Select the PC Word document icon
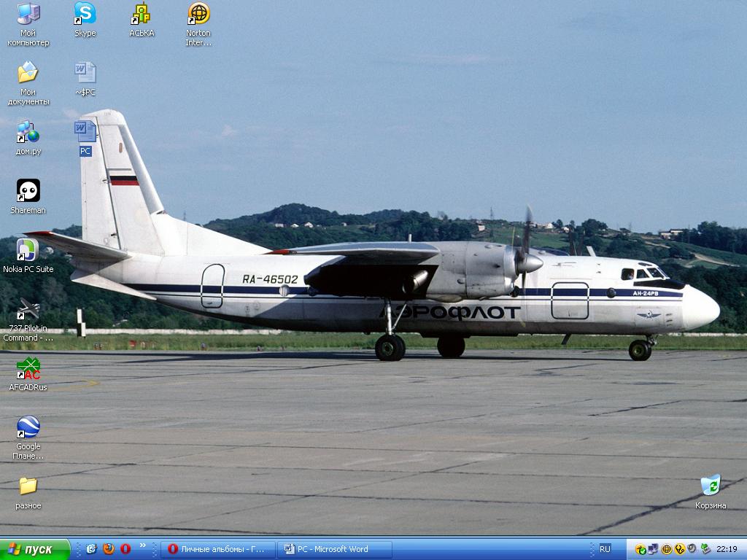The width and height of the screenshot is (747, 560). (x=85, y=138)
